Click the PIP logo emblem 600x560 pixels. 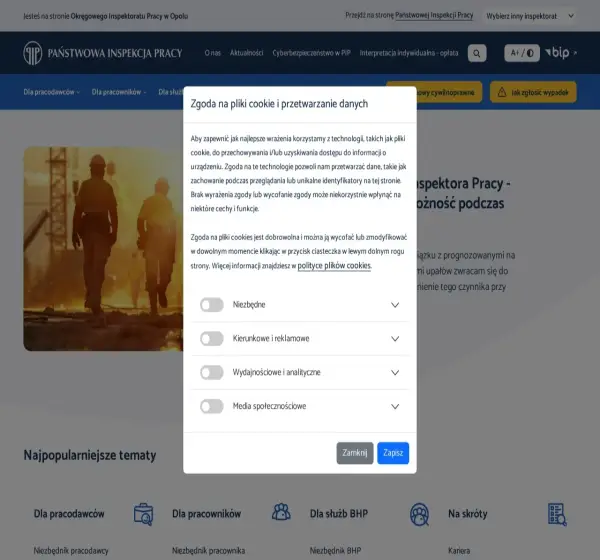33,53
